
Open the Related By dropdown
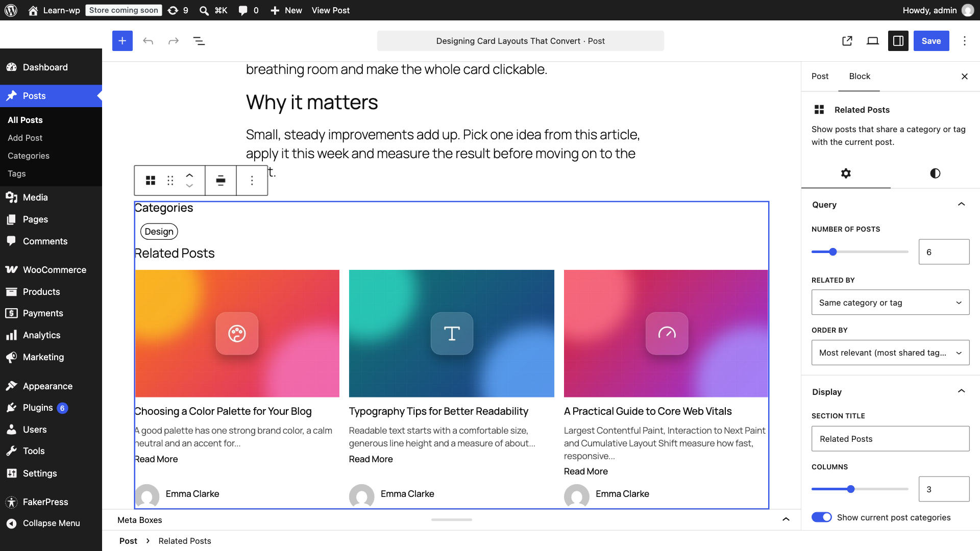(x=890, y=303)
